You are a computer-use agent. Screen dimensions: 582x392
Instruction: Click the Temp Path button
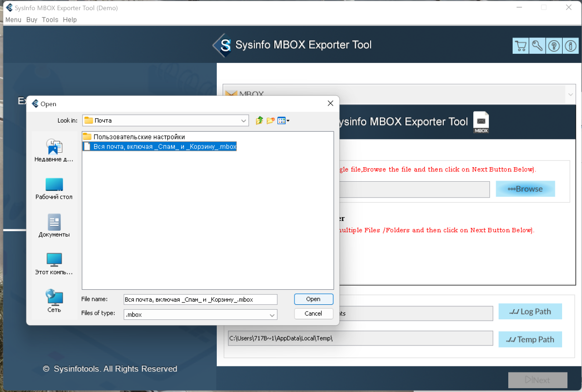[x=530, y=340]
